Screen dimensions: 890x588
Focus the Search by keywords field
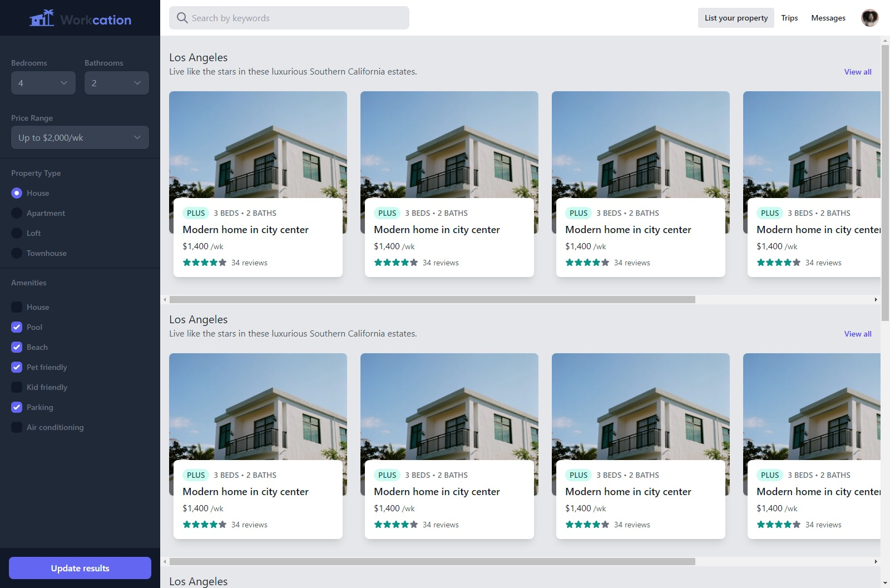pyautogui.click(x=289, y=18)
